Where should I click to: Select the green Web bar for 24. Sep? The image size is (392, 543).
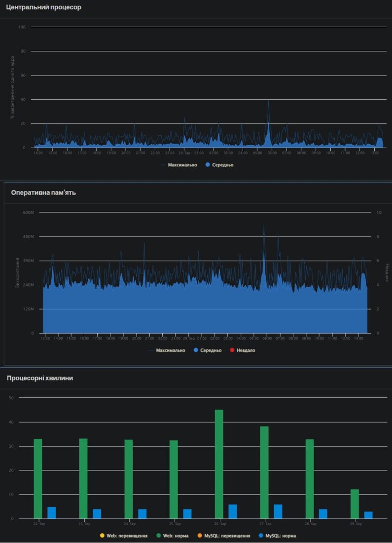tap(129, 479)
